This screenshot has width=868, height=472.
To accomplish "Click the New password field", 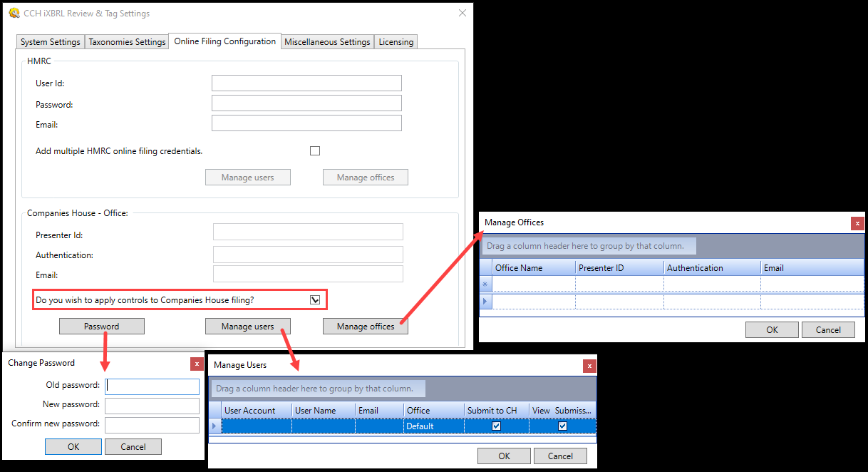I will pyautogui.click(x=152, y=406).
